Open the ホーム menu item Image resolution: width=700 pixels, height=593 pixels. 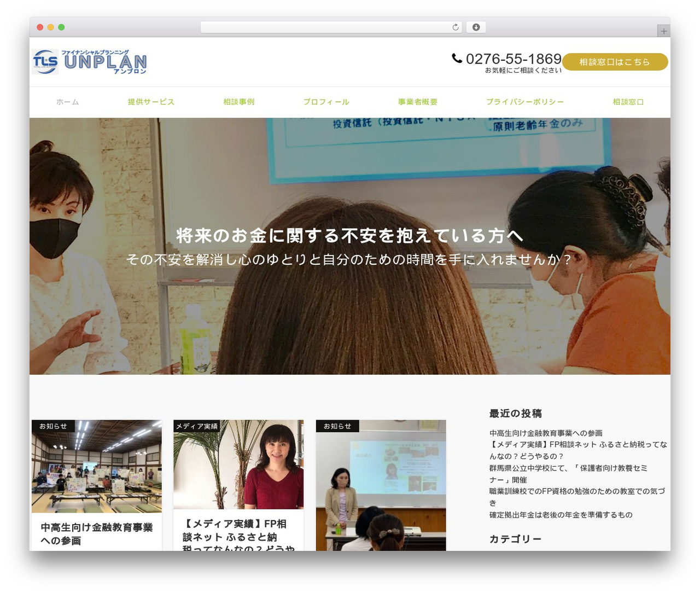[x=68, y=102]
